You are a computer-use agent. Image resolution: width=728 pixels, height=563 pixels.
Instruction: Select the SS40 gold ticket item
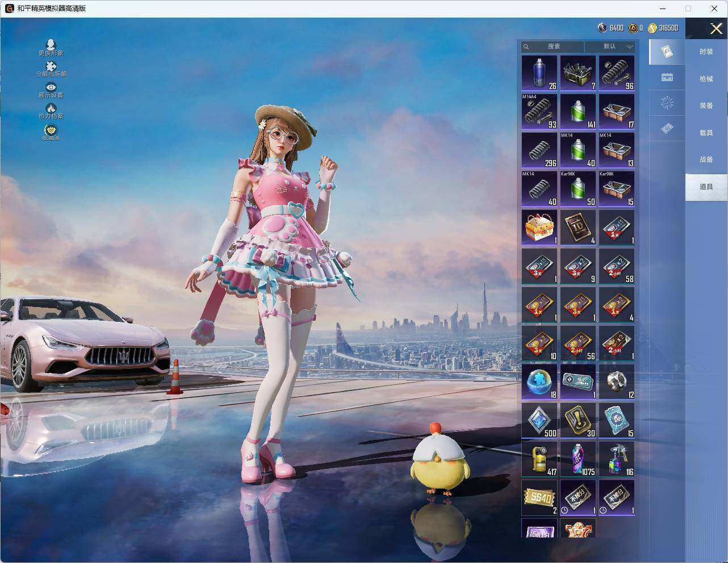(x=539, y=498)
